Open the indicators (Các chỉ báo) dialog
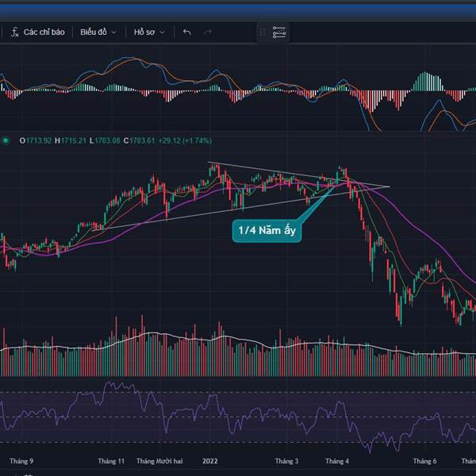The height and width of the screenshot is (476, 476). point(38,33)
